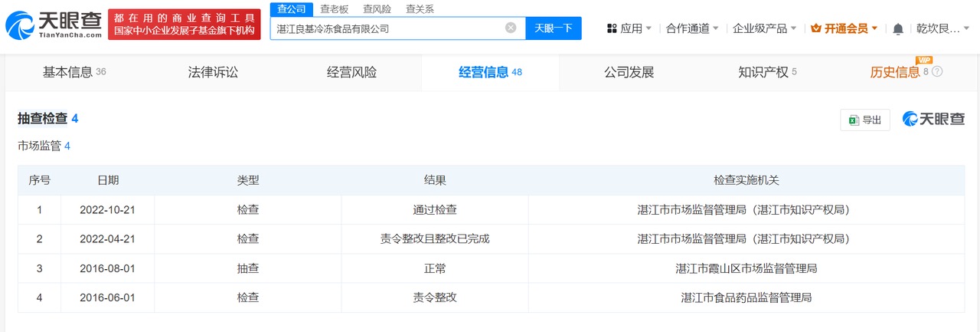Expand the 应用 dropdown

(629, 28)
